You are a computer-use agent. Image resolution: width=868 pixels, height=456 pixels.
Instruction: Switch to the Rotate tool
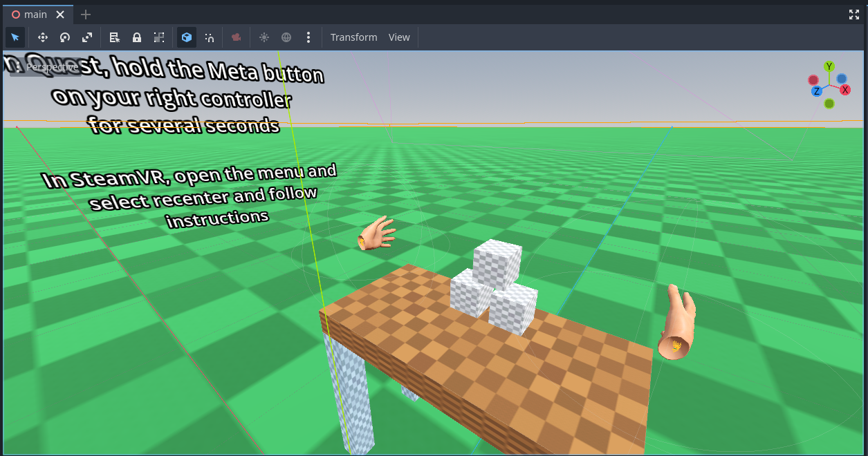coord(64,37)
